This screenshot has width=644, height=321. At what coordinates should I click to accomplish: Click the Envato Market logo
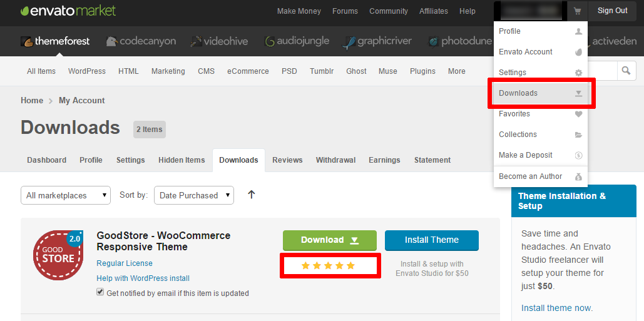pos(68,11)
